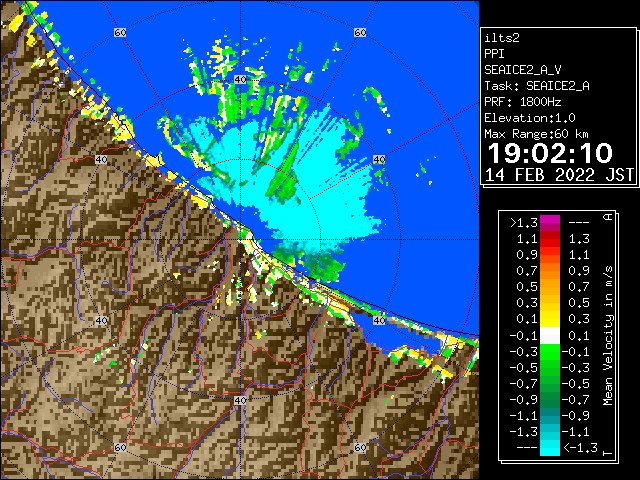This screenshot has height=480, width=640.
Task: Click the '19:02:10' timestamp
Action: coord(550,153)
